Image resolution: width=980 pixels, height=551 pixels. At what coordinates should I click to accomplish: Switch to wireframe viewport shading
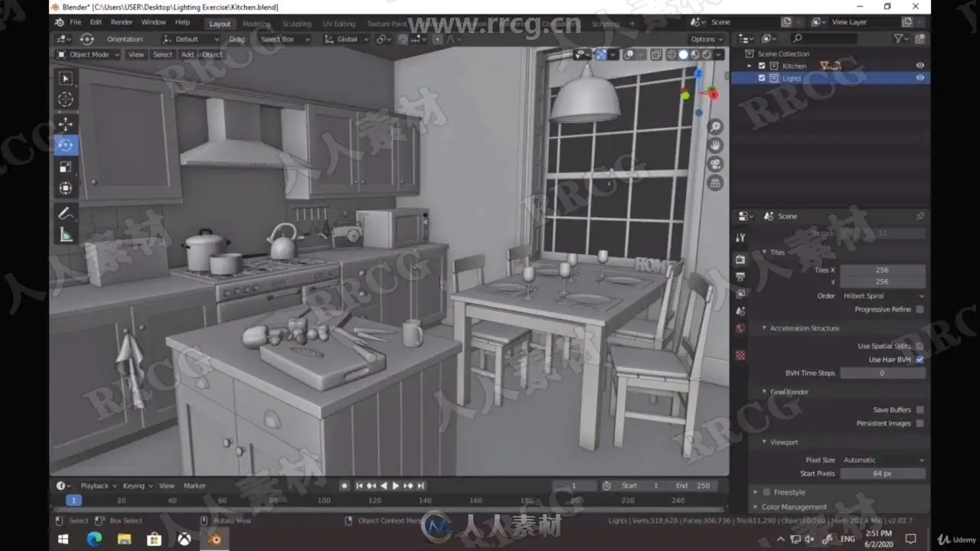click(x=671, y=54)
